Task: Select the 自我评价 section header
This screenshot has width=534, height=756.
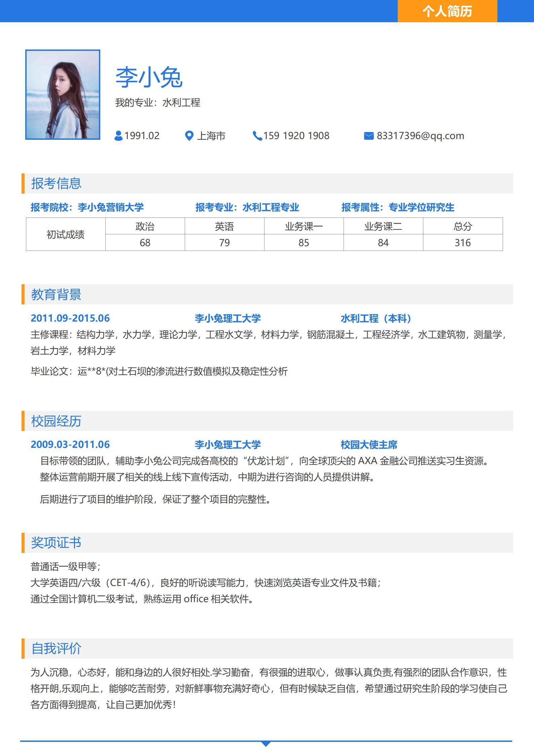Action: (x=56, y=648)
